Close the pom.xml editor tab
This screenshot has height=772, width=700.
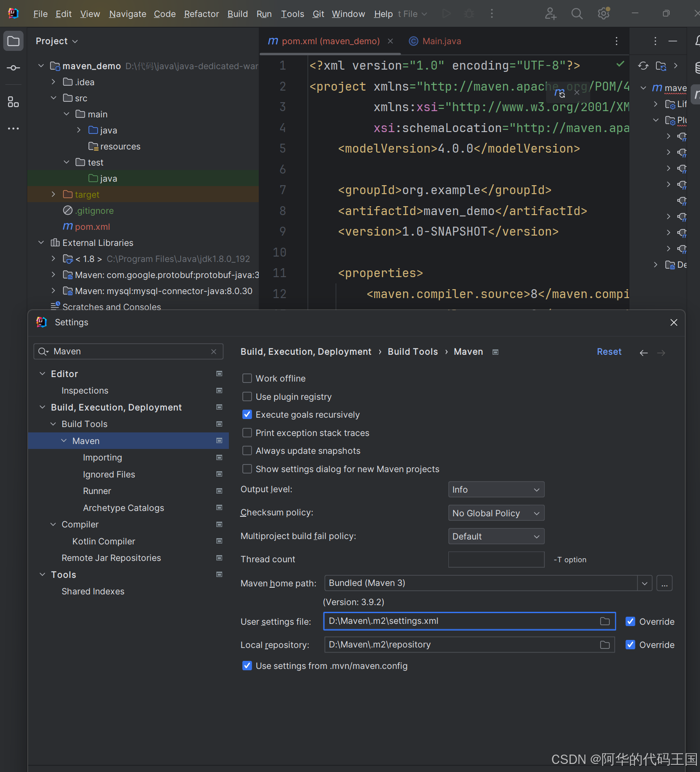pyautogui.click(x=390, y=41)
